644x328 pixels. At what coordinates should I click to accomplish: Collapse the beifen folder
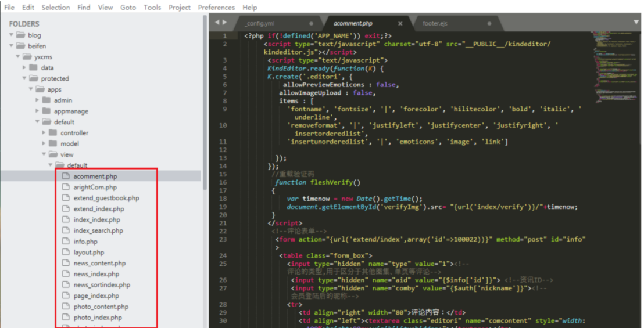11,45
